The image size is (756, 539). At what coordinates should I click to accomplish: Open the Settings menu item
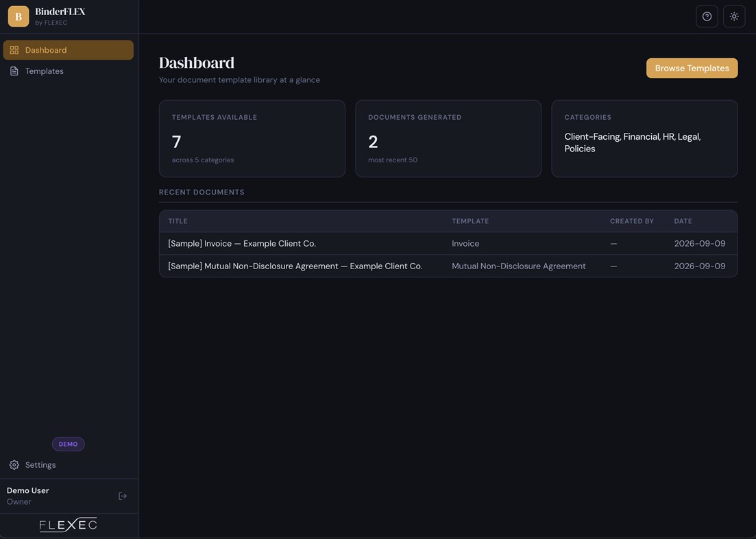(69, 465)
